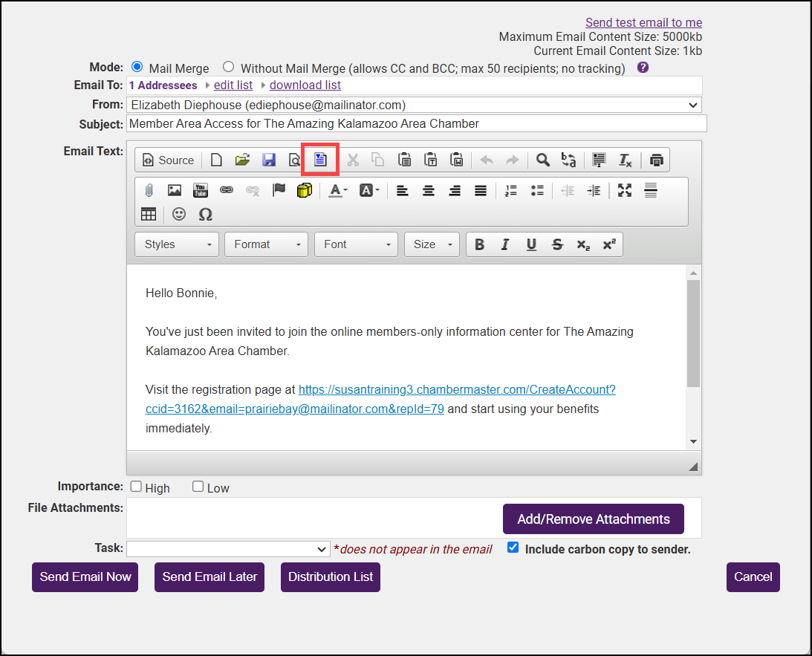Open the Styles dropdown

tap(177, 244)
